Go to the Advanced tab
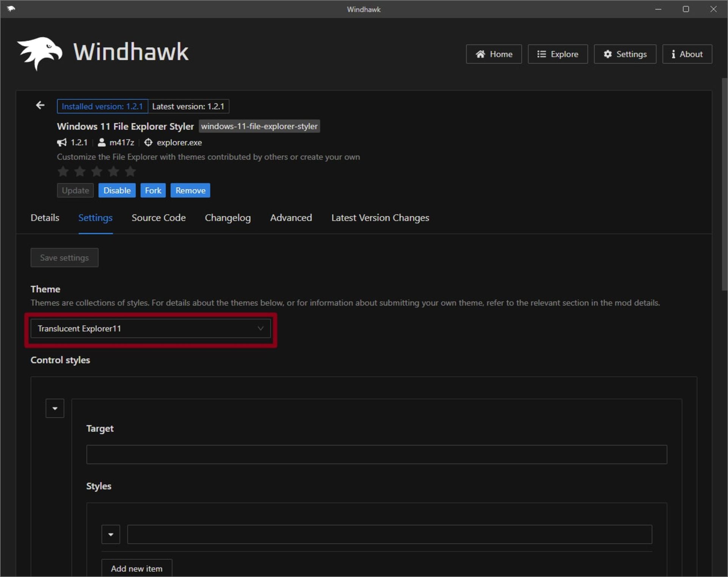Image resolution: width=728 pixels, height=577 pixels. coord(291,218)
